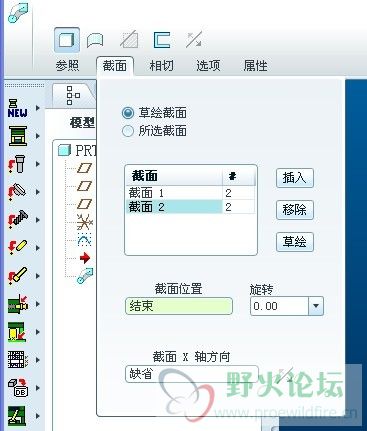Image resolution: width=367 pixels, height=431 pixels.
Task: Open the 选项 tab
Action: (x=208, y=65)
